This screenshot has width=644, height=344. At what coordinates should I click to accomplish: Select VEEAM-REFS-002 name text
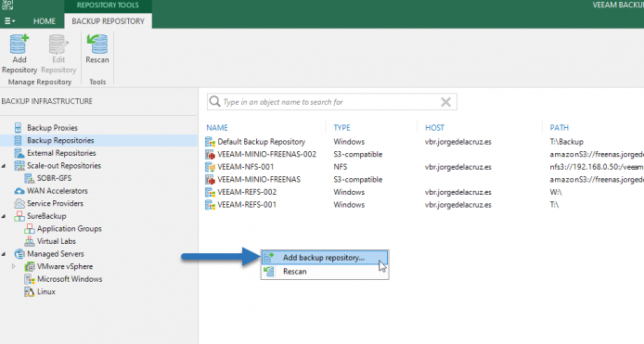click(x=247, y=192)
